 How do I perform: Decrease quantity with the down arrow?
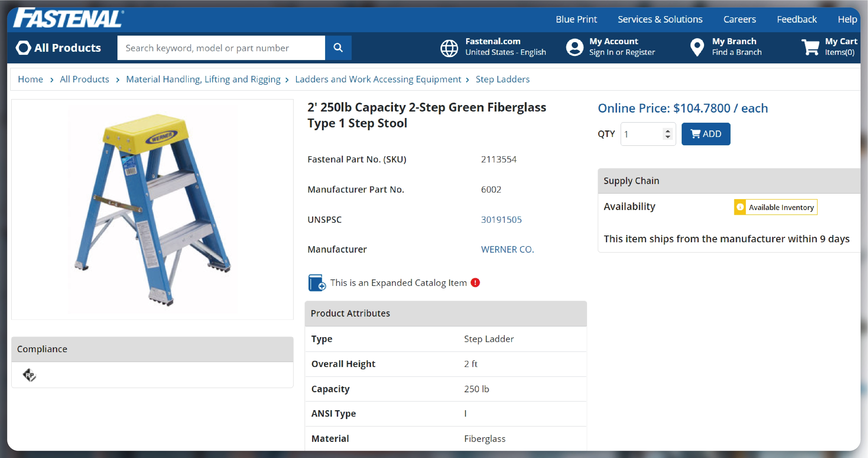[668, 137]
